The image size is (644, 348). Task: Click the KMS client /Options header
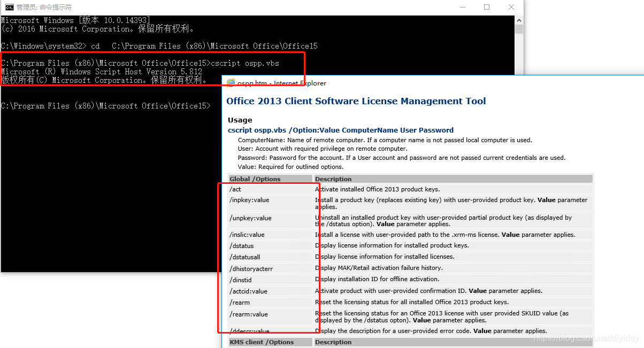point(270,342)
